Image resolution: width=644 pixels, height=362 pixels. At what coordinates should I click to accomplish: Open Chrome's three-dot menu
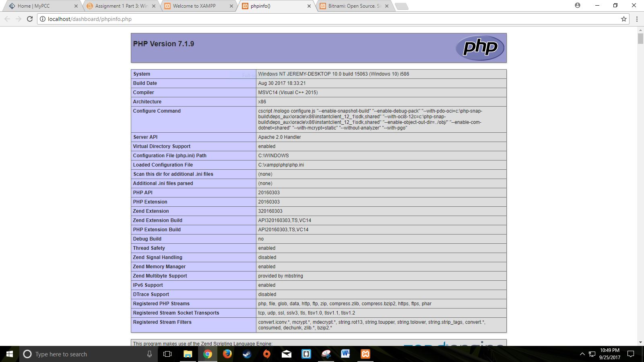pyautogui.click(x=637, y=19)
